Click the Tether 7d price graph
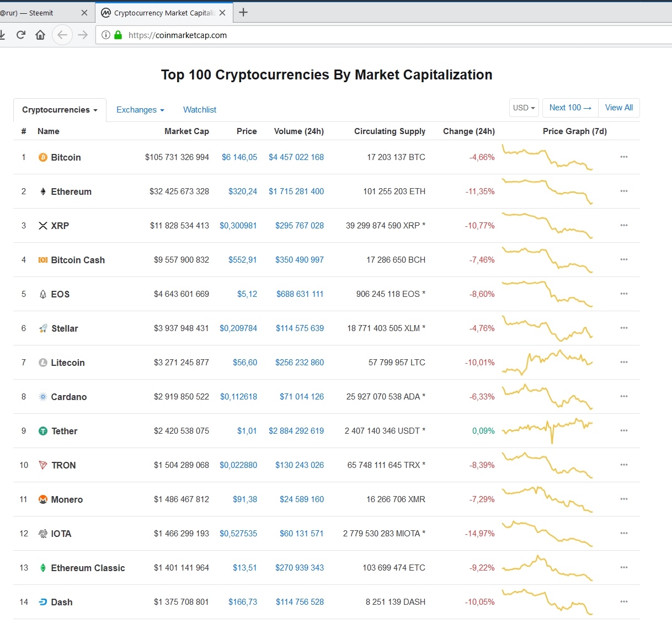672x623 pixels. pyautogui.click(x=547, y=431)
